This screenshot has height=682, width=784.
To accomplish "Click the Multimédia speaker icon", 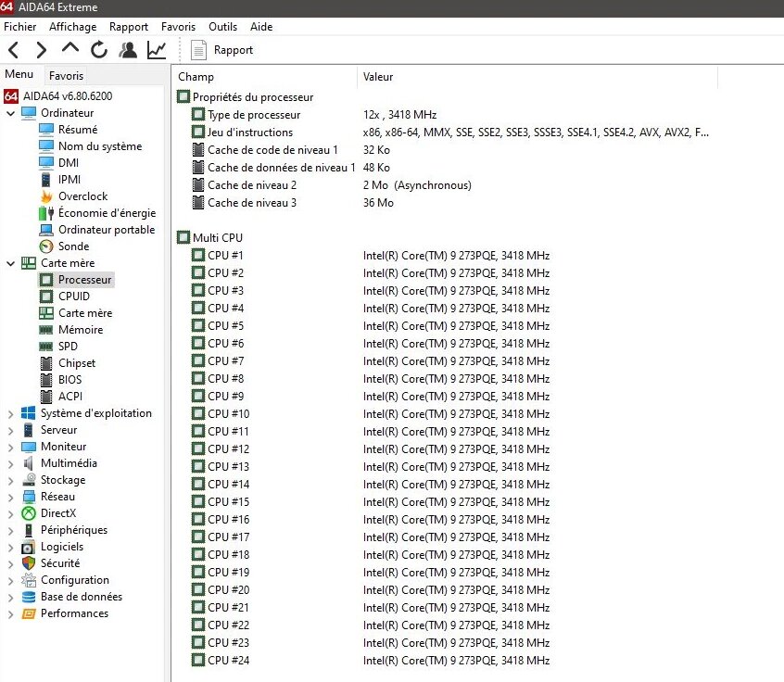I will 29,463.
